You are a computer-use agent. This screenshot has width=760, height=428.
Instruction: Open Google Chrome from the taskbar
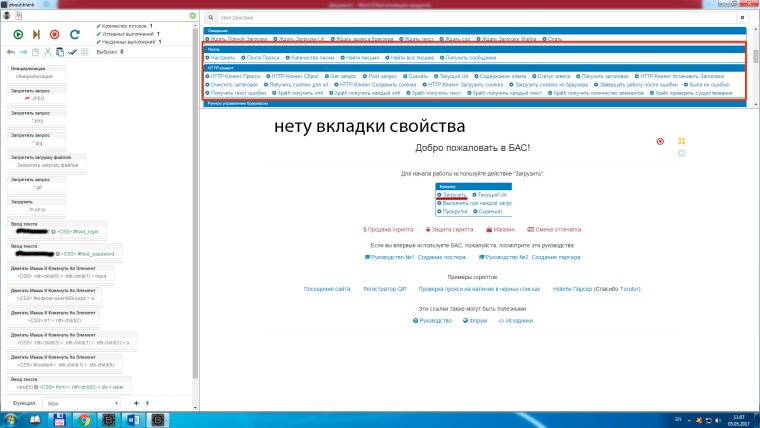[84, 418]
